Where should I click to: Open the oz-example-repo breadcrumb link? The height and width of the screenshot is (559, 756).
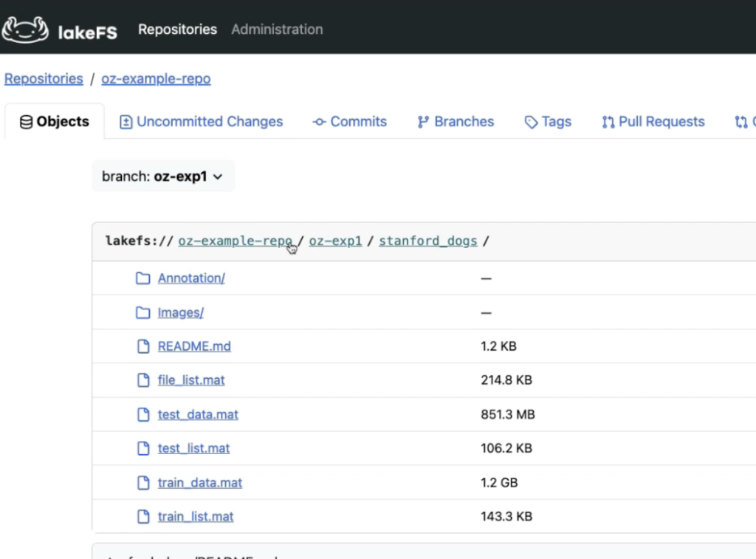pos(156,78)
